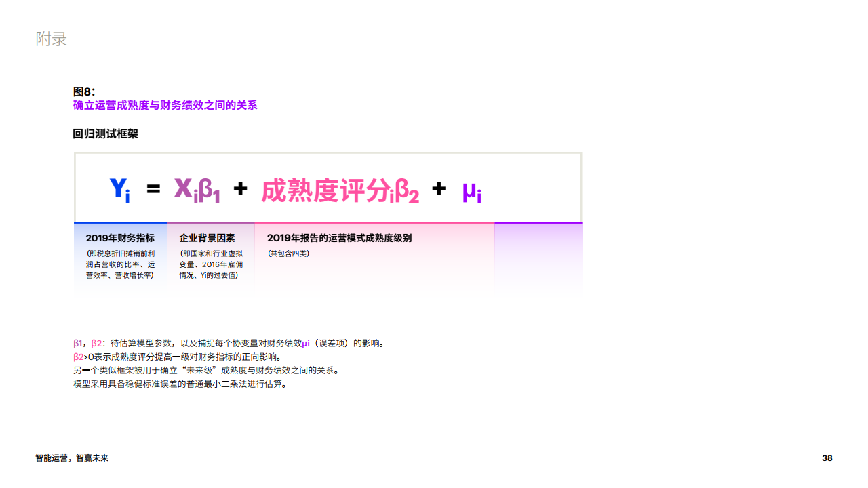
Task: Click the line β2>0表示成熟度评分提高一级
Action: pos(177,357)
